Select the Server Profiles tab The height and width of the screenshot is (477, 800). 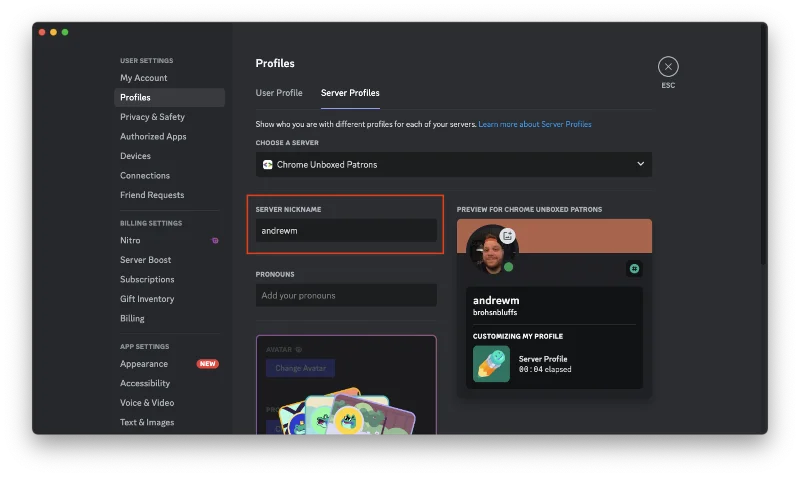(x=350, y=93)
